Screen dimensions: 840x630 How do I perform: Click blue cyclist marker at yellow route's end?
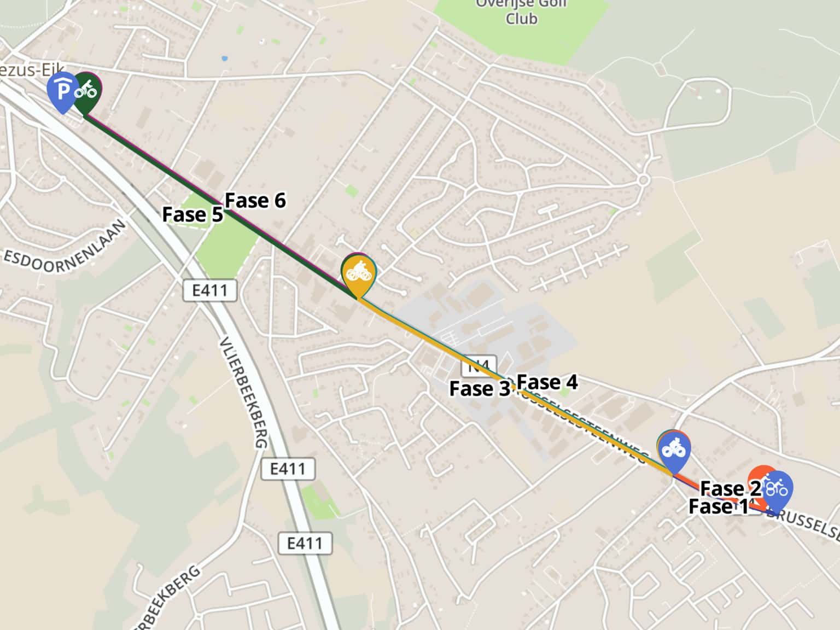click(674, 451)
